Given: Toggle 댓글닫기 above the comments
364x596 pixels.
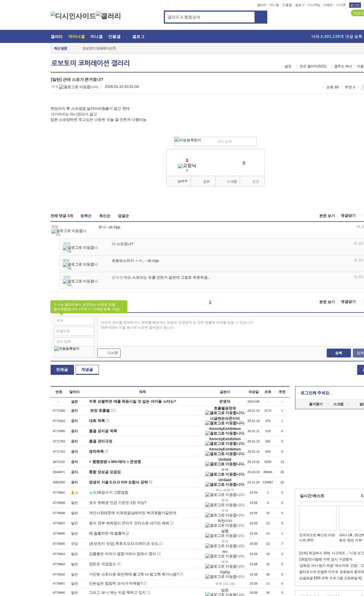Looking at the screenshot, I should [x=348, y=216].
